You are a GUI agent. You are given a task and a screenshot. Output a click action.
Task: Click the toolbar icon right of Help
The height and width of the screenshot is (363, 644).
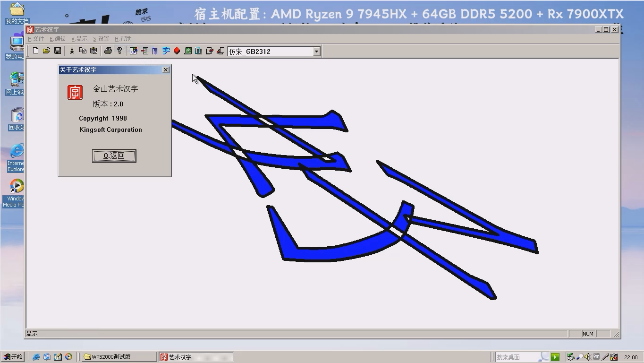[x=134, y=51]
